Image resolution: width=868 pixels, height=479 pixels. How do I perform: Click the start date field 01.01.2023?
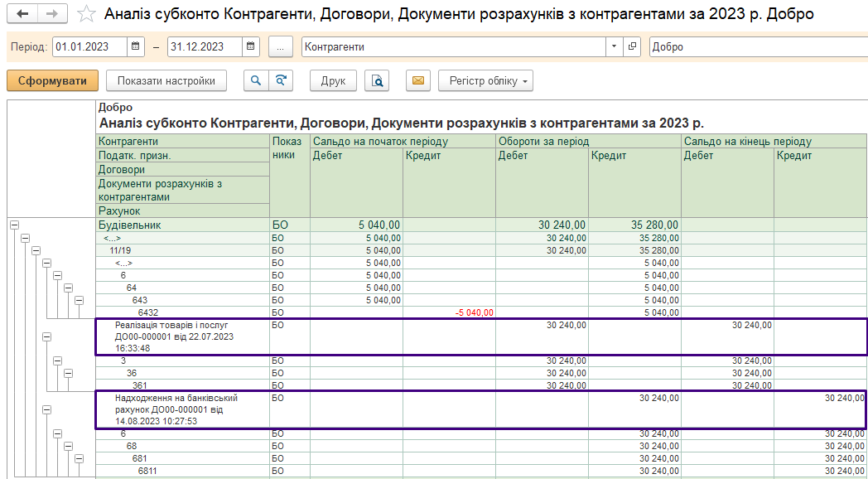tap(90, 47)
